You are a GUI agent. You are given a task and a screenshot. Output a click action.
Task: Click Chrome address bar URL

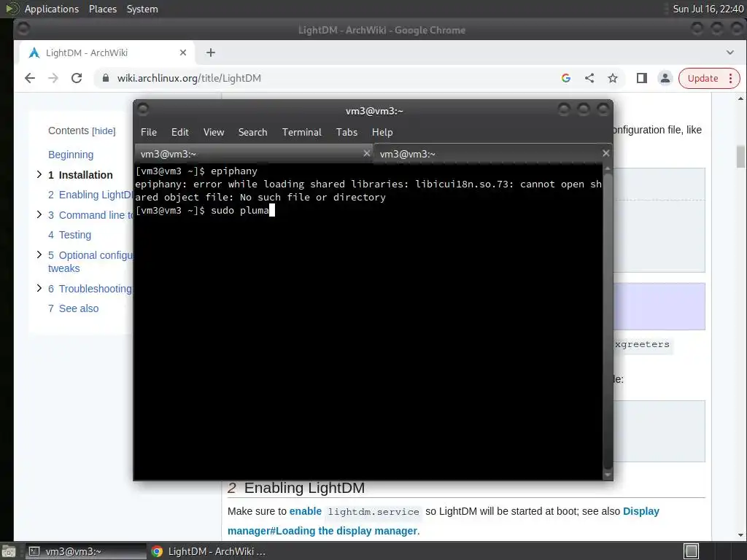[189, 78]
